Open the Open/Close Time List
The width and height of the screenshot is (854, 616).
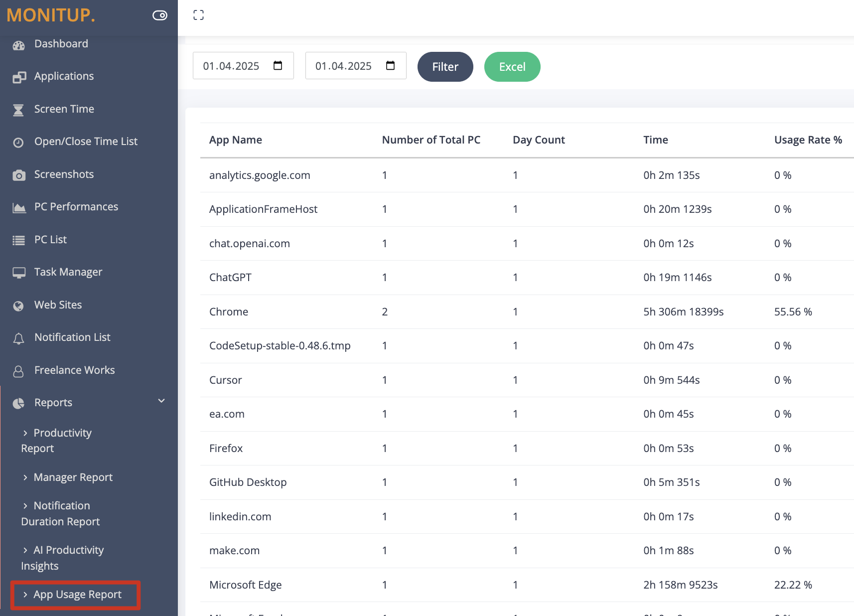click(86, 142)
